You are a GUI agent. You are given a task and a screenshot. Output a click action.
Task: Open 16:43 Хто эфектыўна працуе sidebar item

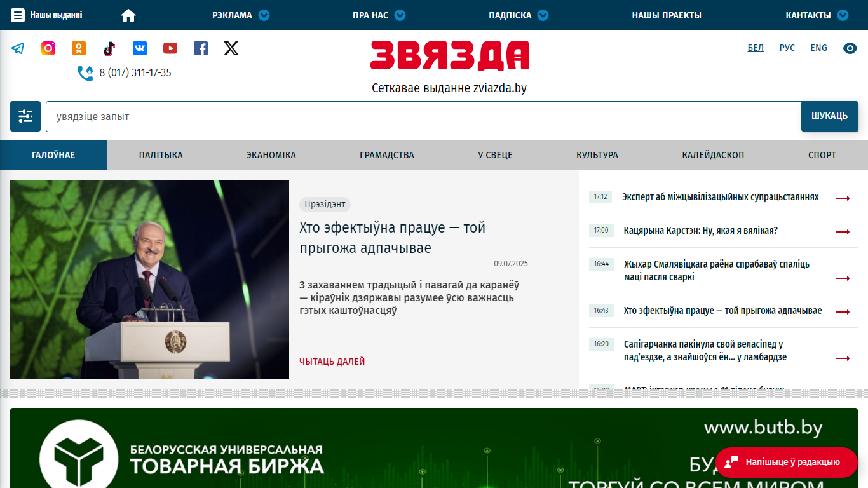pos(723,311)
